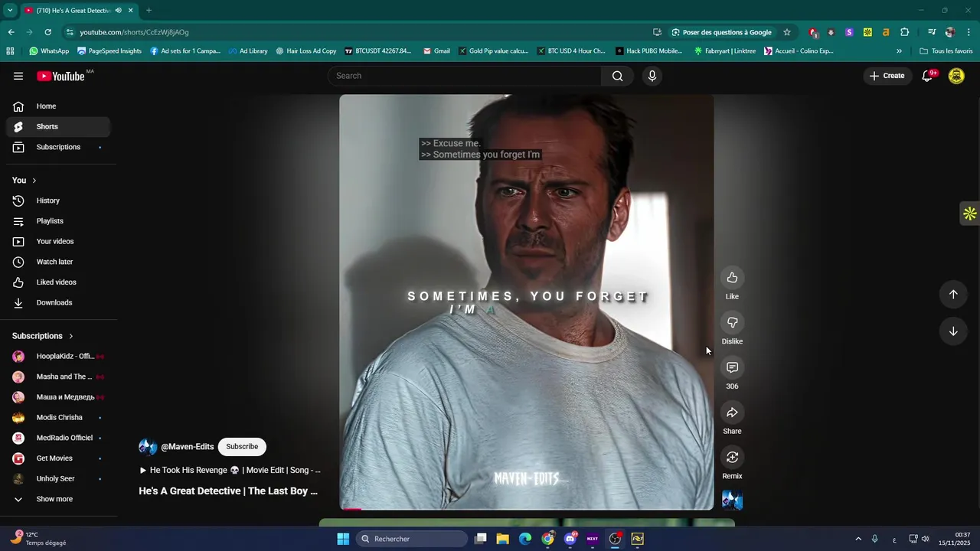This screenshot has height=551, width=980.
Task: Open the Unholy Seer channel
Action: [x=58, y=479]
